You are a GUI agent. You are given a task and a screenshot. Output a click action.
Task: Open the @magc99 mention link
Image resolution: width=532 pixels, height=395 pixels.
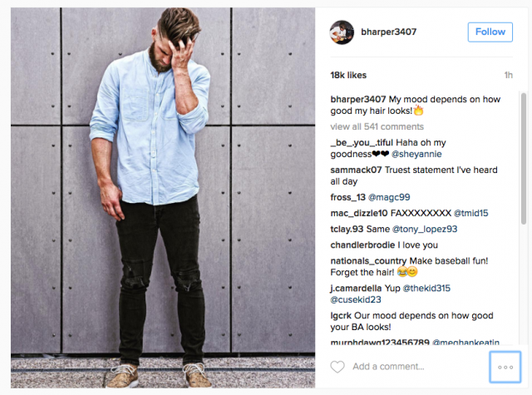tap(389, 197)
